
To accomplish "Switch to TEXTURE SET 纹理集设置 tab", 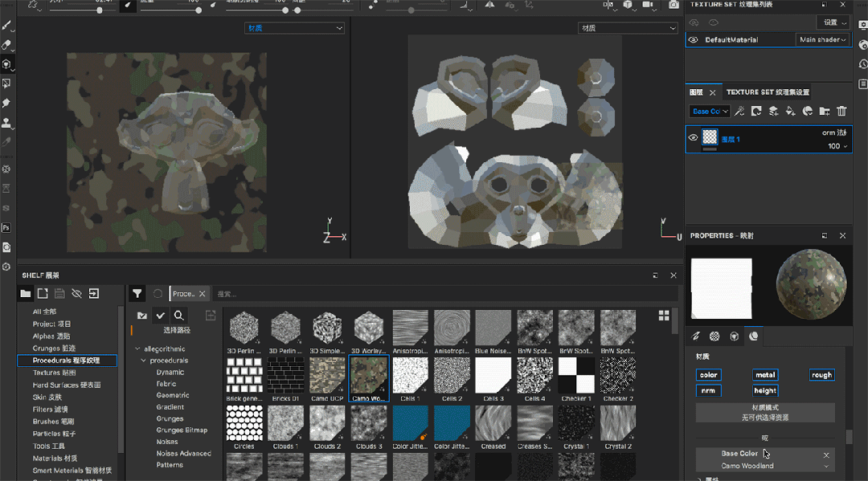I will [768, 92].
